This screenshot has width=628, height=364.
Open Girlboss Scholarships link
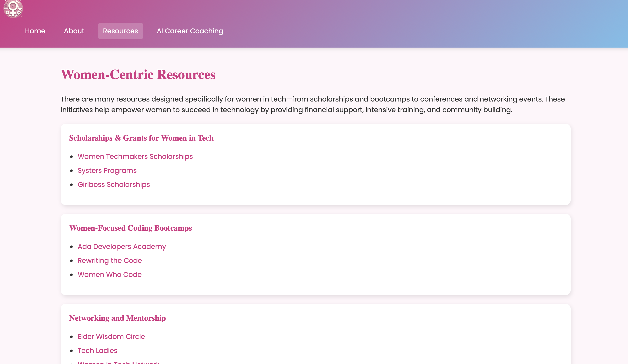(x=114, y=184)
